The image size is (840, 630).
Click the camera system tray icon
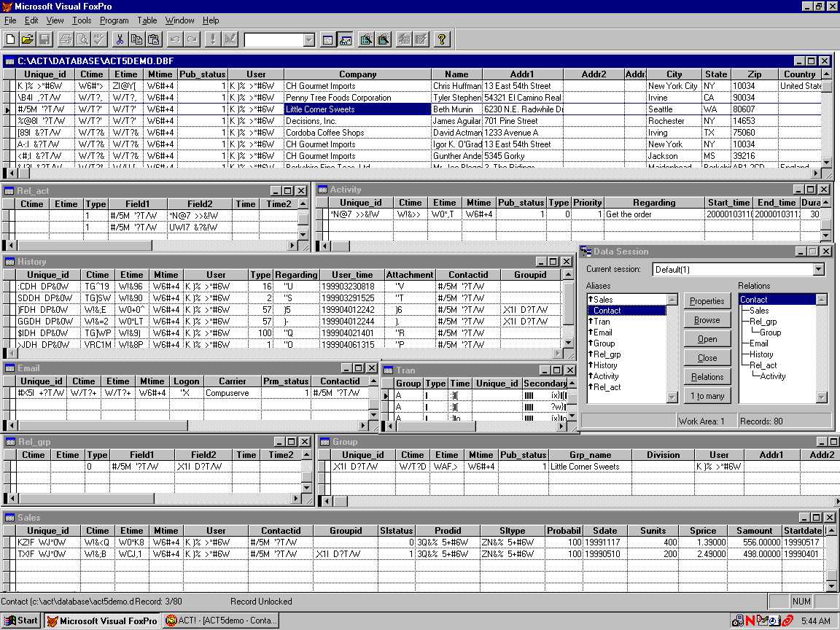738,621
